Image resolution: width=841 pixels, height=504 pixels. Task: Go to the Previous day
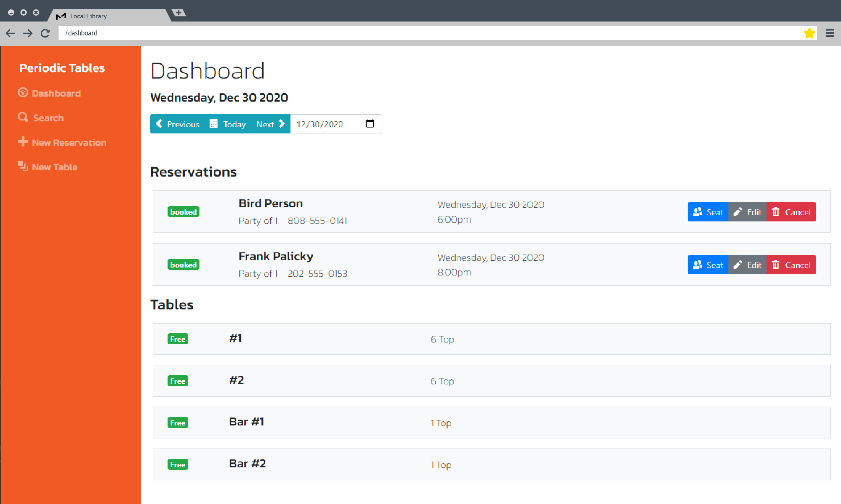(178, 124)
